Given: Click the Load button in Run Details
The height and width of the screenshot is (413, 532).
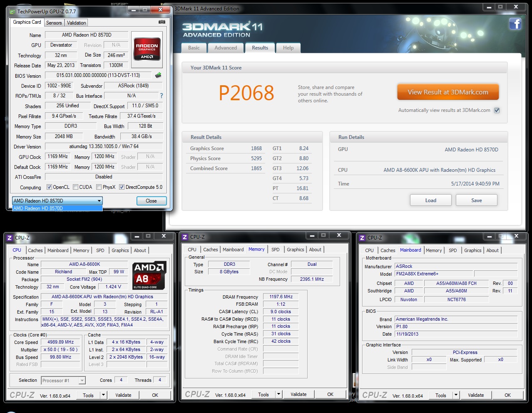Looking at the screenshot, I should point(431,200).
